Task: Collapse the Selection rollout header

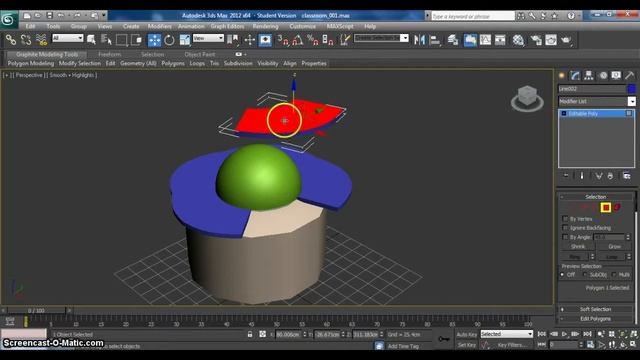Action: 596,197
